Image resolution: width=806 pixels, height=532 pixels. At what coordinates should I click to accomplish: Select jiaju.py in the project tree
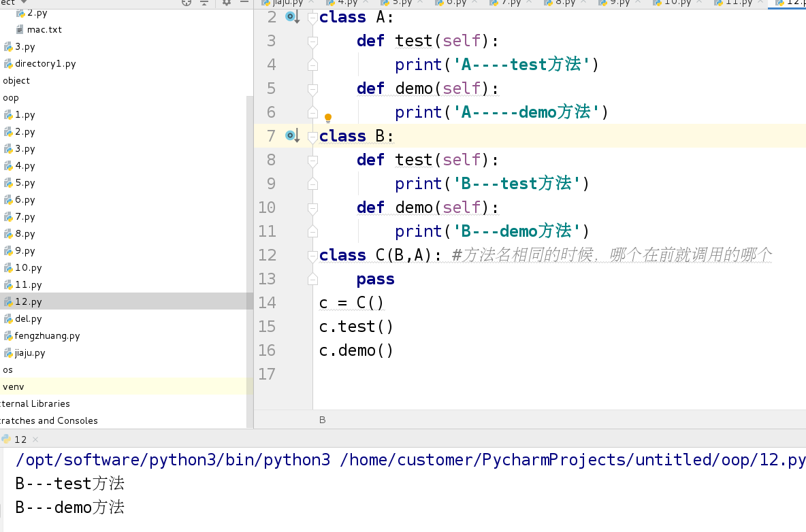pyautogui.click(x=30, y=353)
